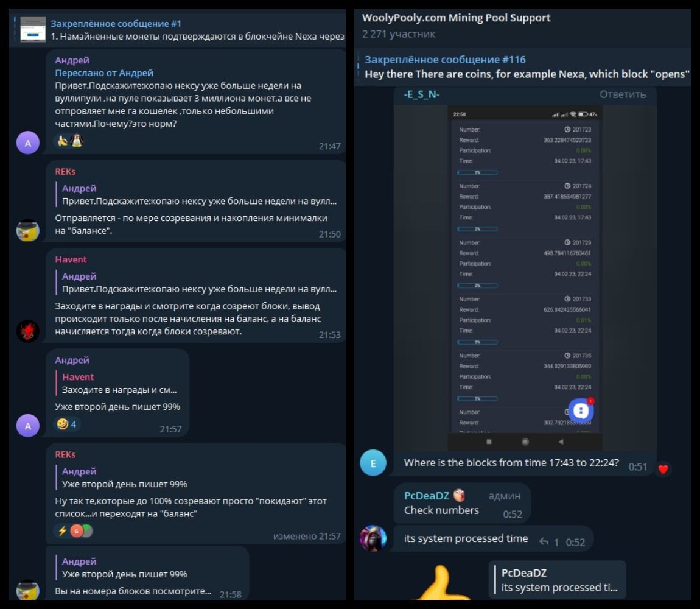The height and width of the screenshot is (609, 700).
Task: Open the WoolyPooly.com Mining Pool Support header
Action: tap(456, 25)
